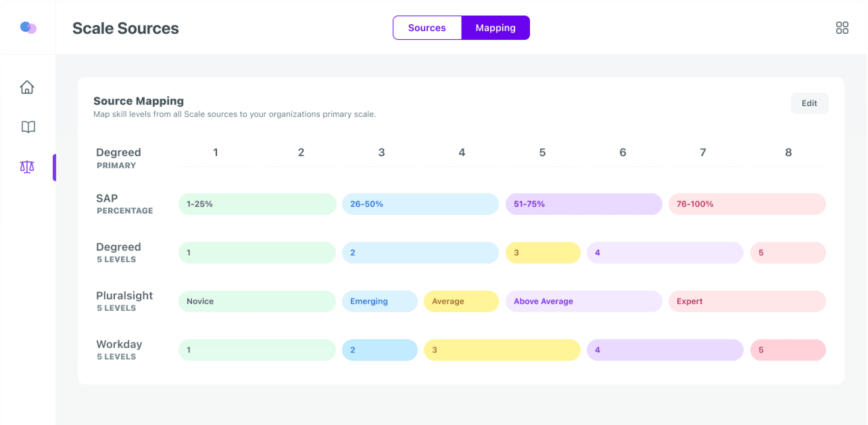The height and width of the screenshot is (425, 868).
Task: Select Degreed level 3 yellow pill
Action: pos(543,253)
